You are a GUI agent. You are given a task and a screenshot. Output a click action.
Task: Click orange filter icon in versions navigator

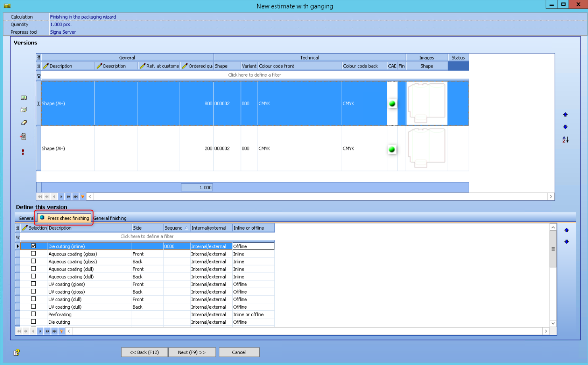click(x=83, y=196)
